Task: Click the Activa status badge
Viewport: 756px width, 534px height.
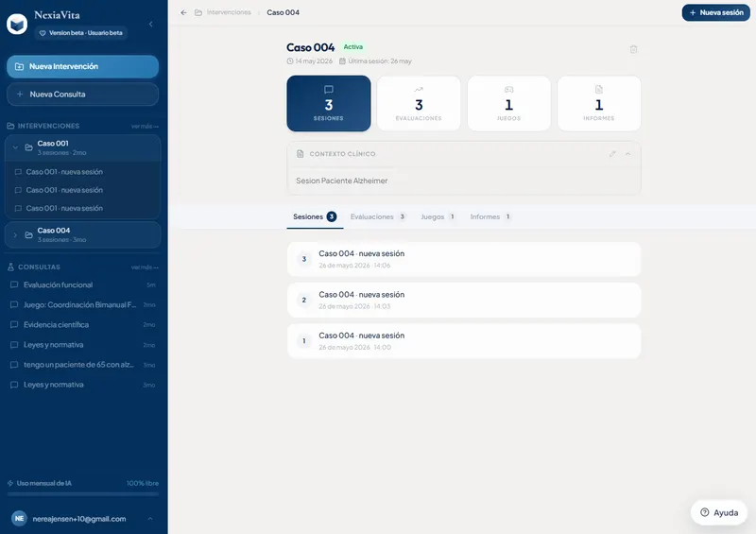Action: [352, 47]
